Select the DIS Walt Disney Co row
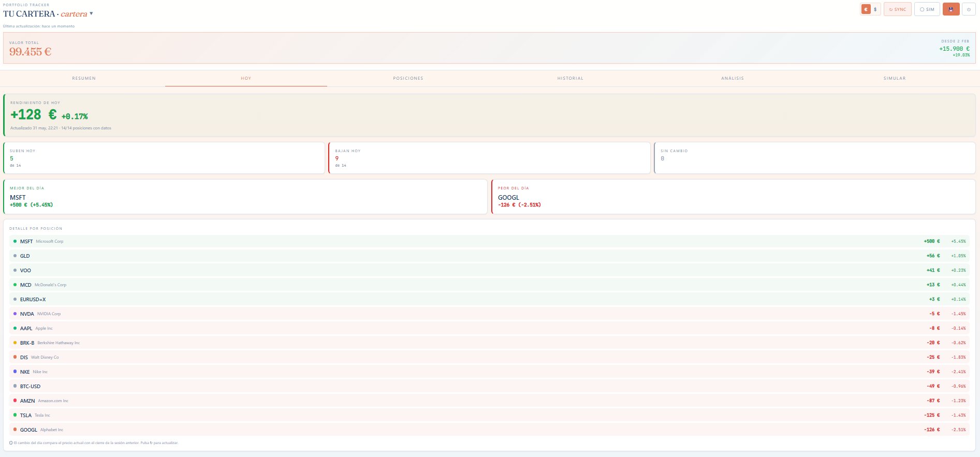Screen dimensions: 980x457 tap(489, 357)
